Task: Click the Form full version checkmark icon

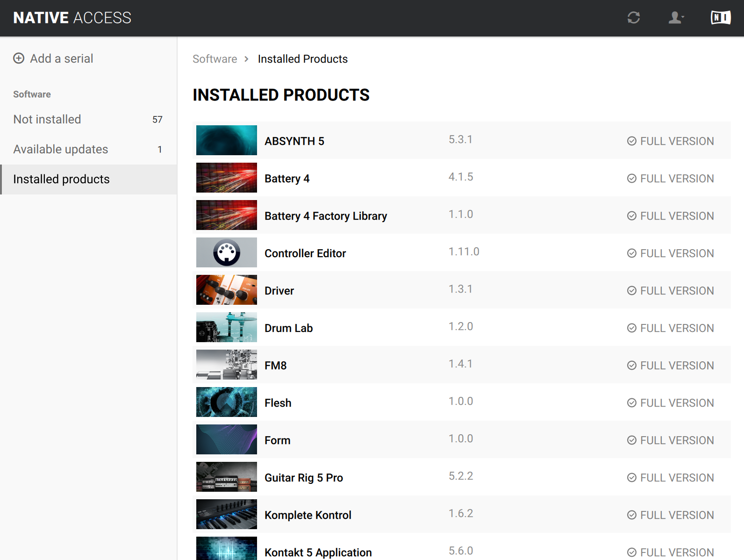Action: point(632,440)
